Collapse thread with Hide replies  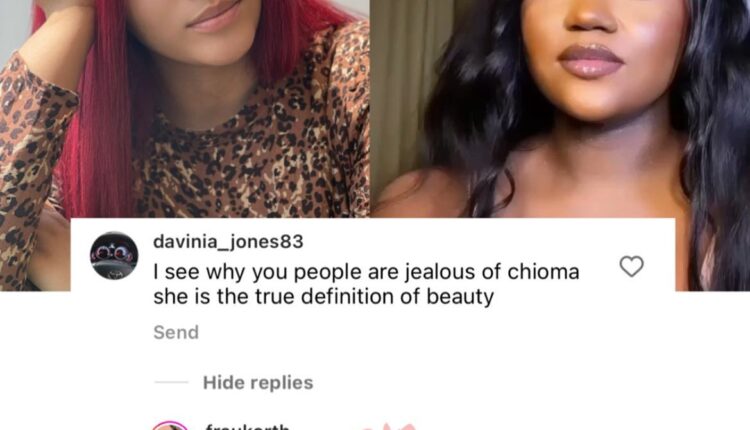[x=258, y=383]
